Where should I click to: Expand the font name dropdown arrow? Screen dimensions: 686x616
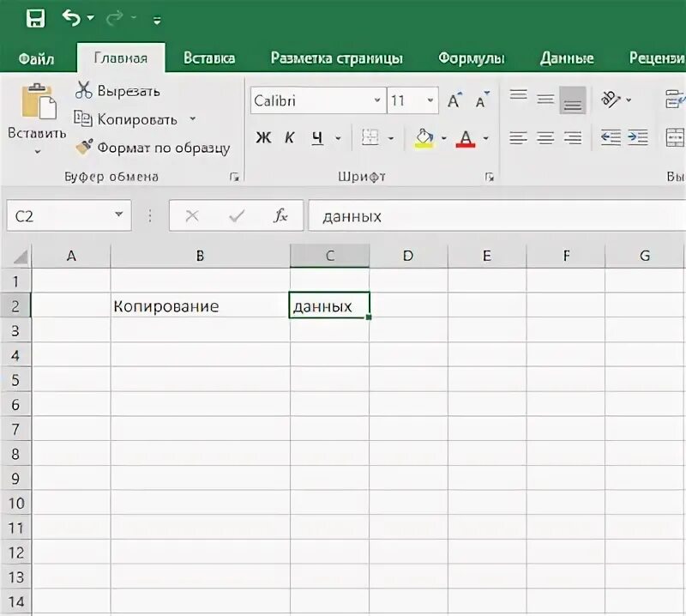377,100
